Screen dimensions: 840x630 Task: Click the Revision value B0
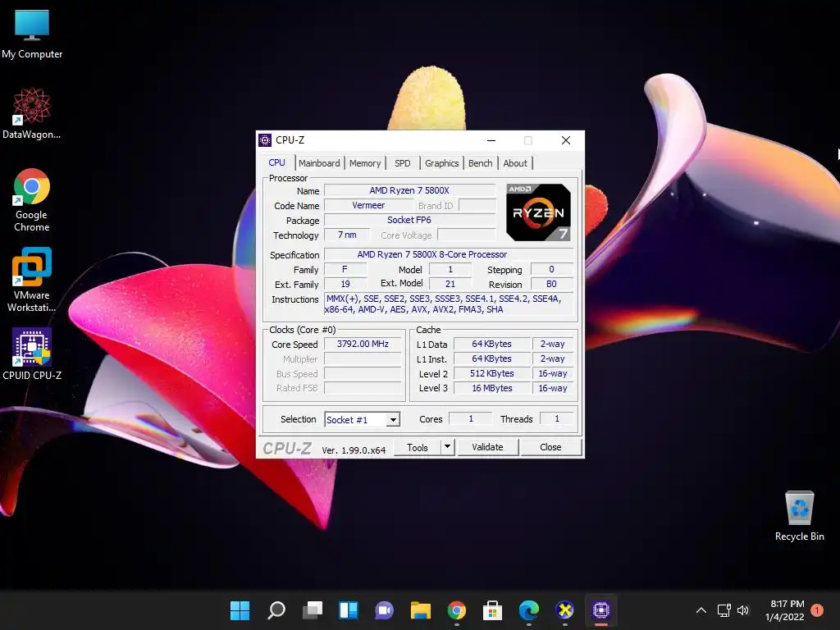click(x=552, y=284)
